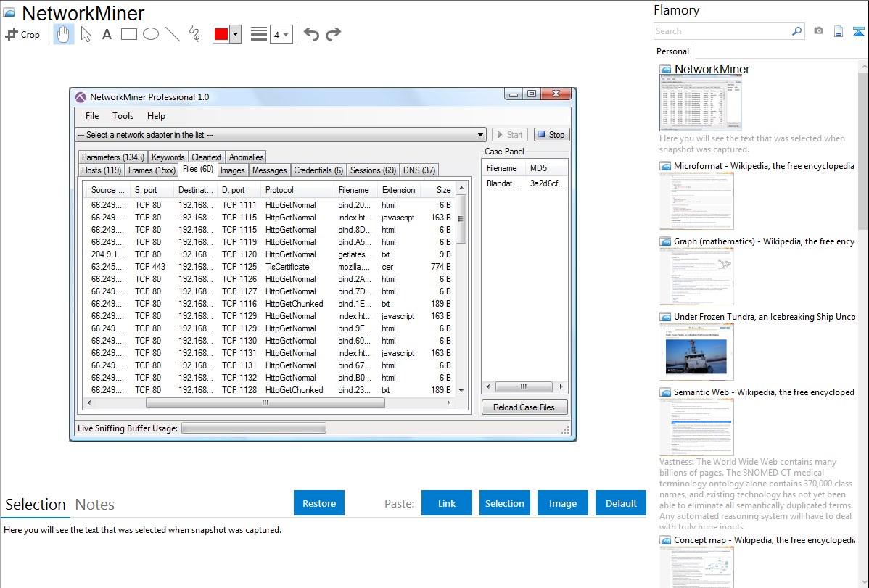Click the Selection paste button
869x588 pixels.
point(505,503)
